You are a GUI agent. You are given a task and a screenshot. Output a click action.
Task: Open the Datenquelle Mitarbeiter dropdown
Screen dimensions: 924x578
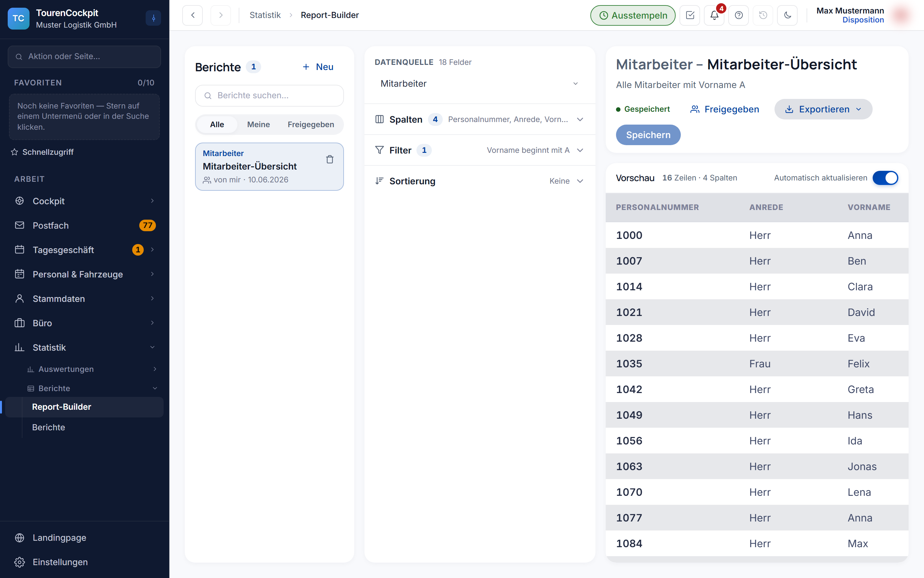(x=480, y=84)
